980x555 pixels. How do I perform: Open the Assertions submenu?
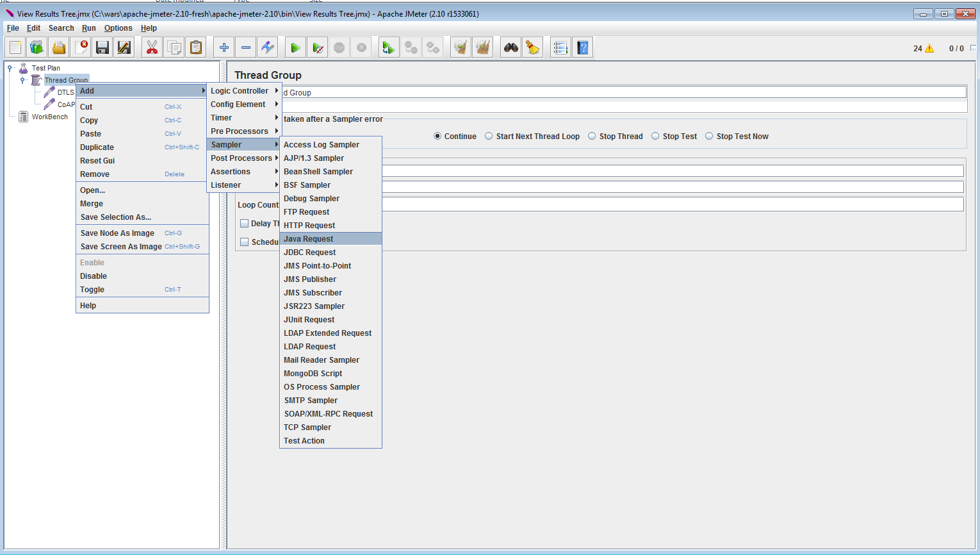click(245, 172)
